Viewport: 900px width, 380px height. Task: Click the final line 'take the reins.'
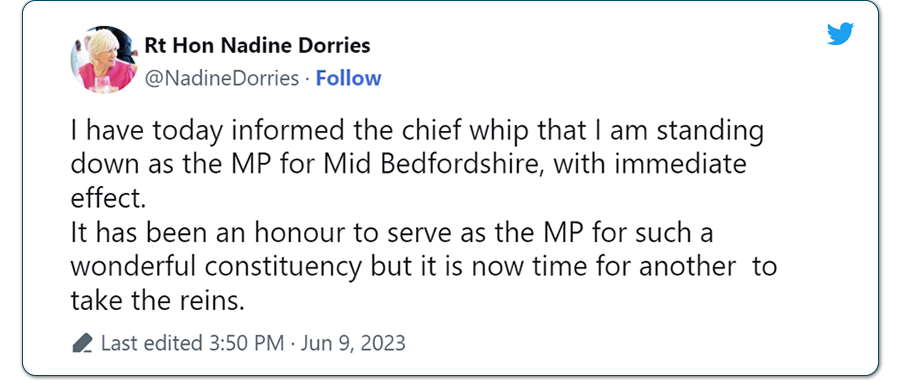pos(158,300)
